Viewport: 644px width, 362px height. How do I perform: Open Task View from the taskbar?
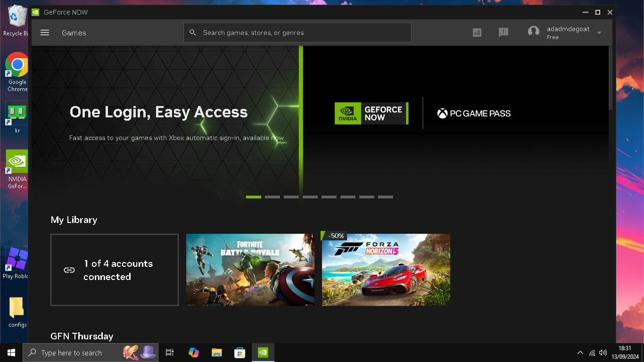tap(170, 353)
